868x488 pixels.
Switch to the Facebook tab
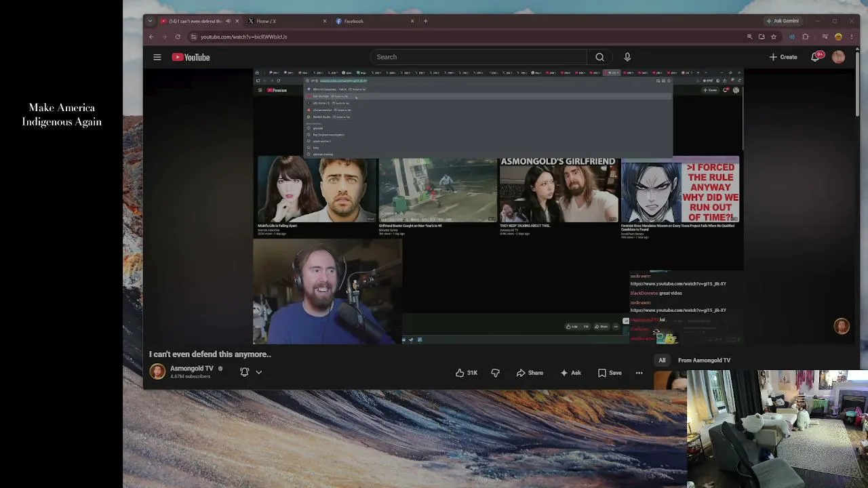pyautogui.click(x=375, y=21)
